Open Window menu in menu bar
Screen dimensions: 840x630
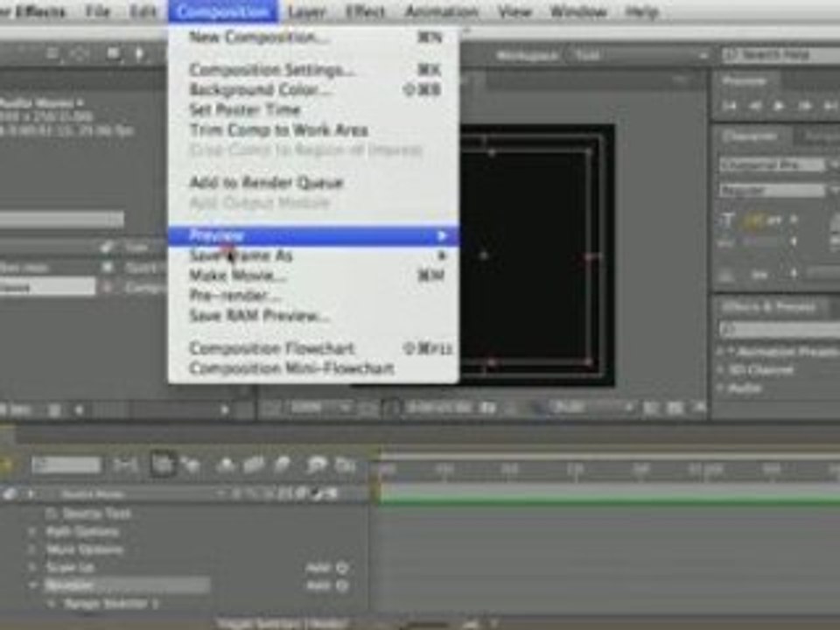(578, 11)
